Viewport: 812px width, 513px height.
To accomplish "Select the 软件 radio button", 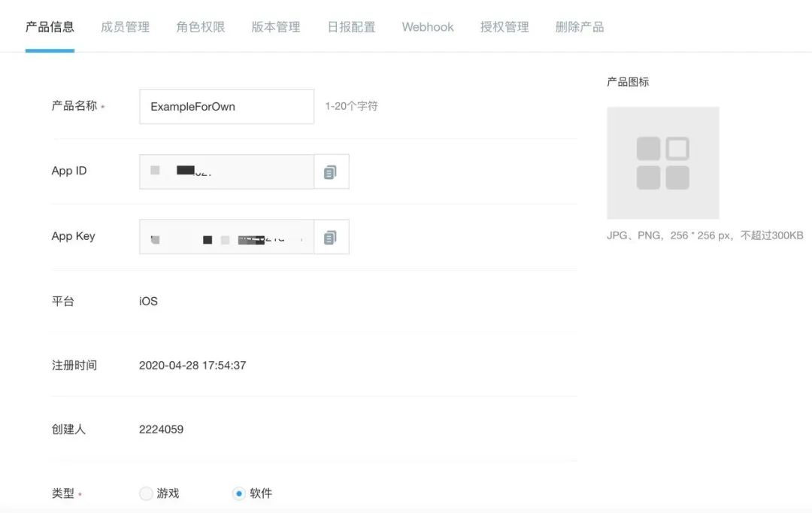I will click(x=239, y=493).
